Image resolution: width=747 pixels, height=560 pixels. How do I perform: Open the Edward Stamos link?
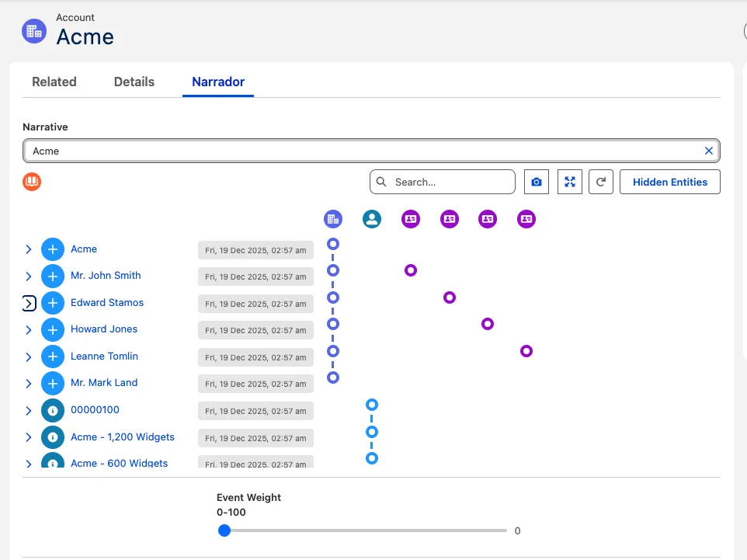click(107, 303)
